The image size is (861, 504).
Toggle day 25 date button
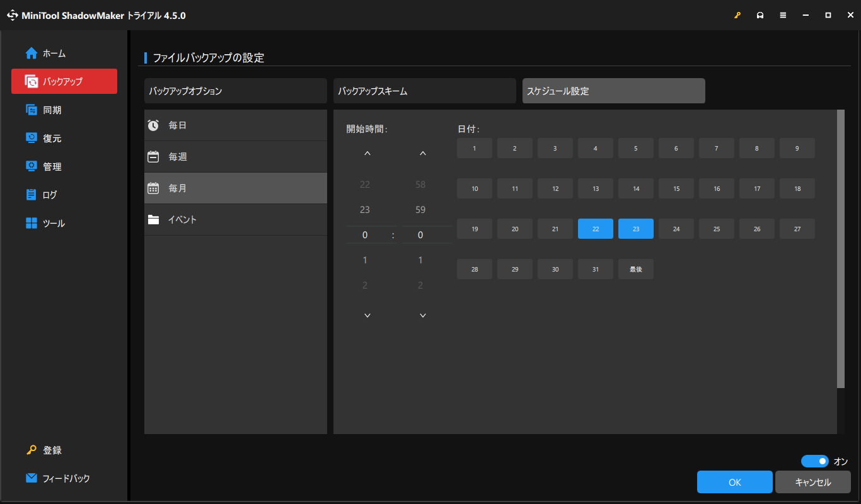[x=717, y=229]
